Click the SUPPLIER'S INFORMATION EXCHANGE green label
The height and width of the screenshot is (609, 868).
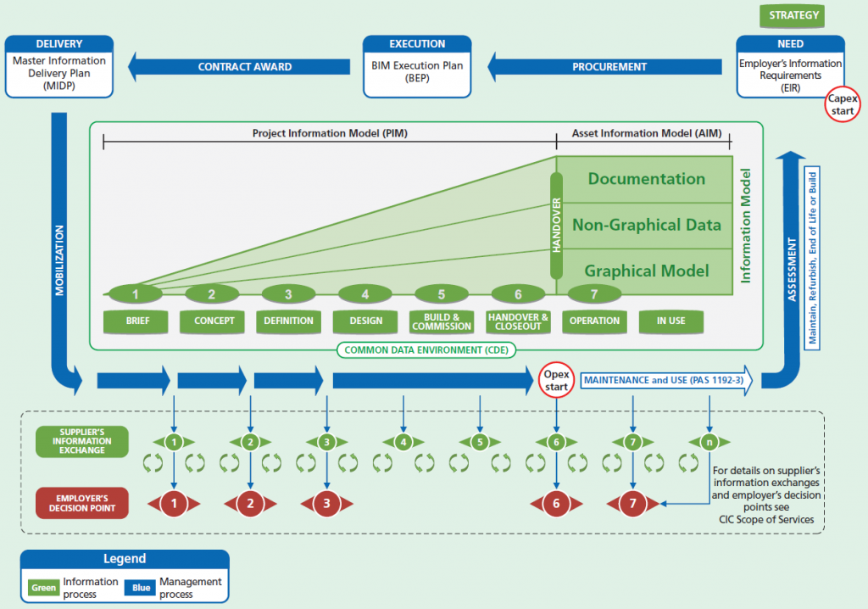82,442
